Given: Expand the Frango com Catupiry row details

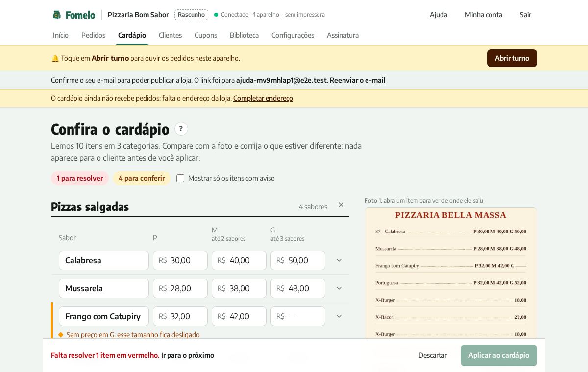Looking at the screenshot, I should click(339, 316).
